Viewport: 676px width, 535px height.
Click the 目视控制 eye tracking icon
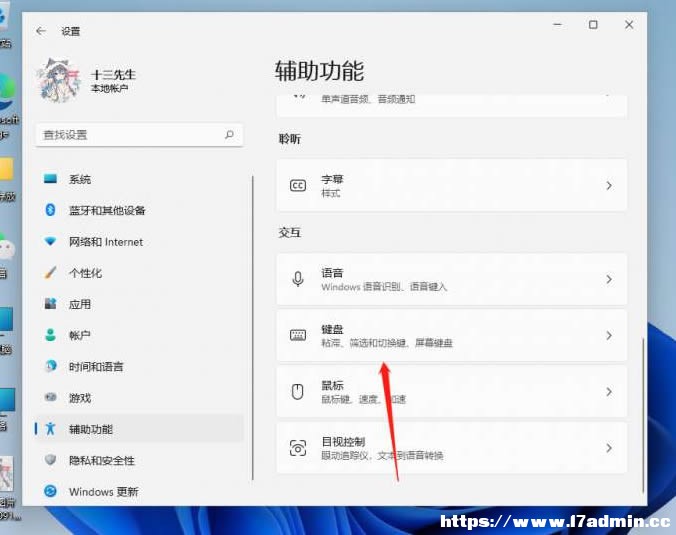click(x=298, y=448)
